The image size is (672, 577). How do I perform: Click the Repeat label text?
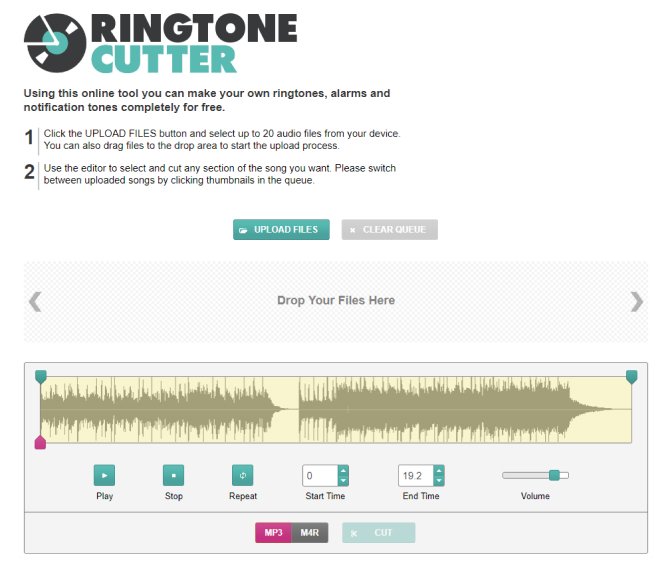coord(243,496)
